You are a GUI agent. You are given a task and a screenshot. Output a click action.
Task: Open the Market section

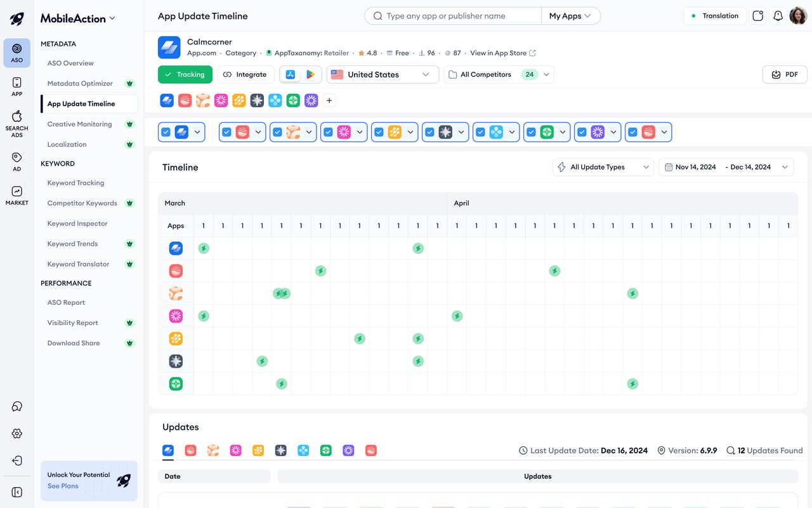(16, 196)
